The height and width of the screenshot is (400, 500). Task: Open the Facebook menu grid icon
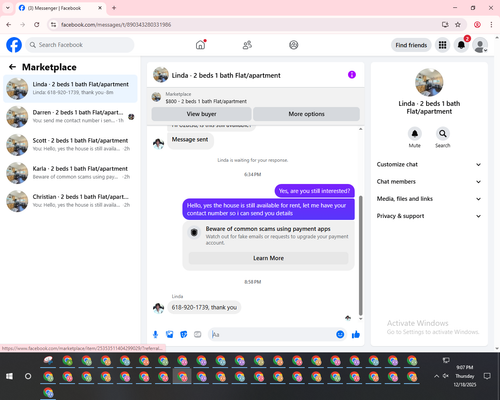(x=442, y=45)
